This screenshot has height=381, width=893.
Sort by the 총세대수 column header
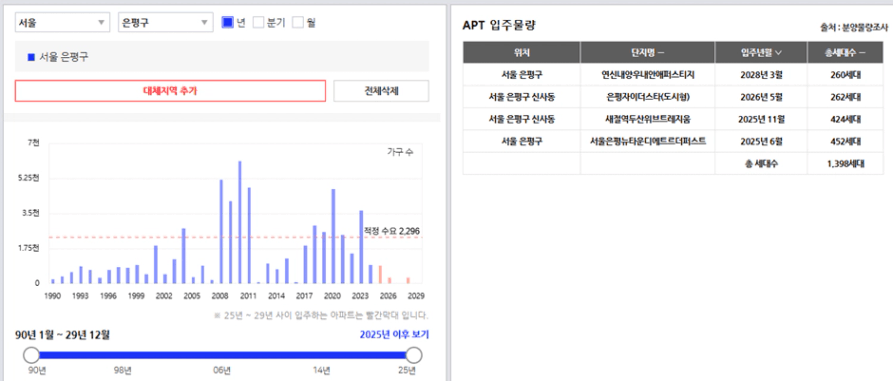point(845,53)
